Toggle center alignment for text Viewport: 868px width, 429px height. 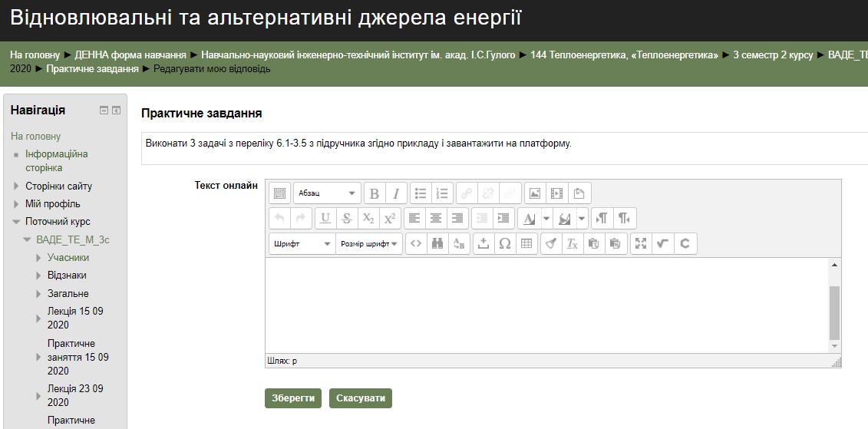(436, 219)
